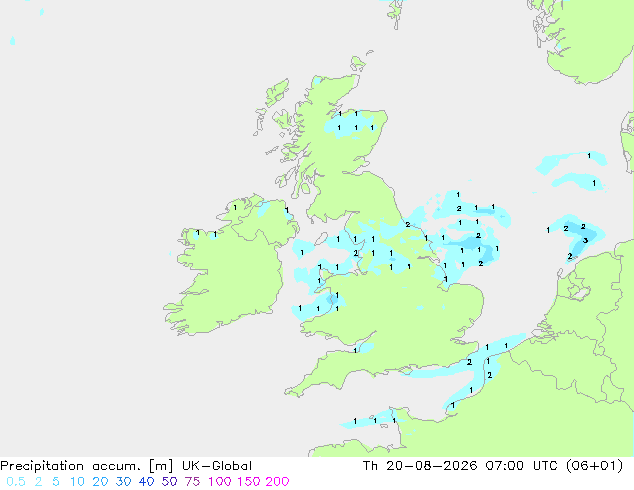Select the 150 legend value
The width and height of the screenshot is (634, 490).
[x=249, y=482]
